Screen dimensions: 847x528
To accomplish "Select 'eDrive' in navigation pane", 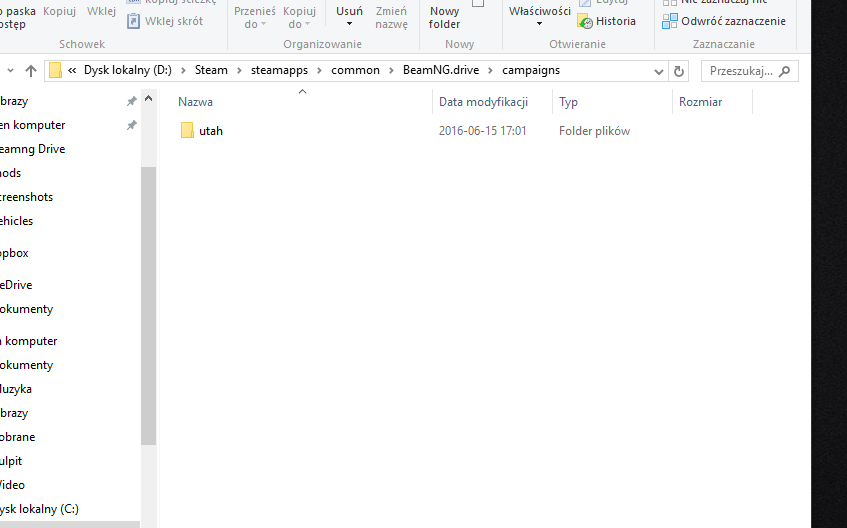I will (16, 285).
